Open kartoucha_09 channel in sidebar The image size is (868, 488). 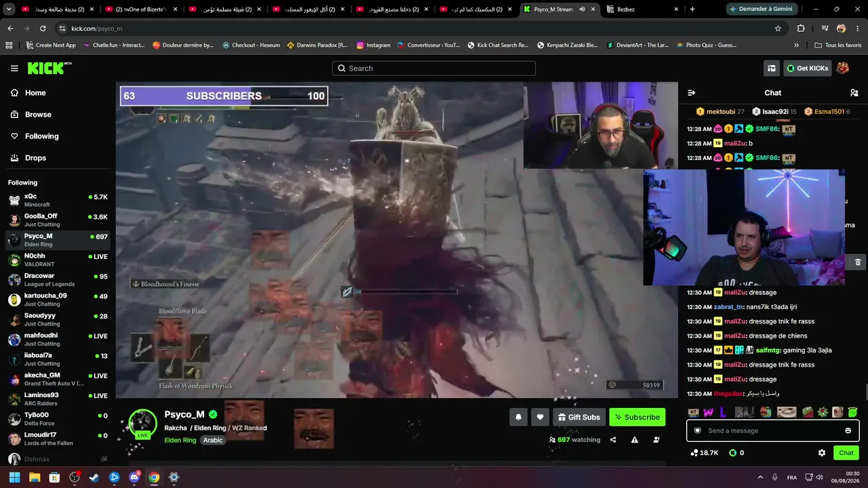58,299
